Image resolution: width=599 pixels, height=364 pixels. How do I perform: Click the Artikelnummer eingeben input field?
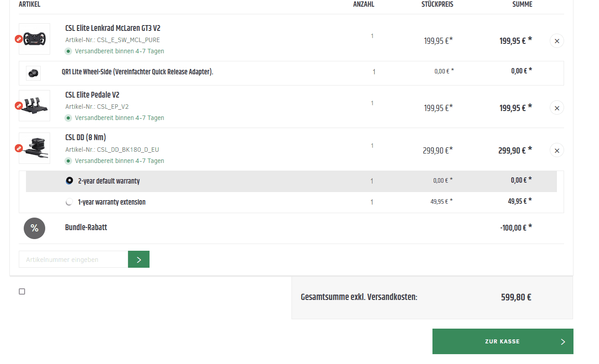click(x=73, y=259)
